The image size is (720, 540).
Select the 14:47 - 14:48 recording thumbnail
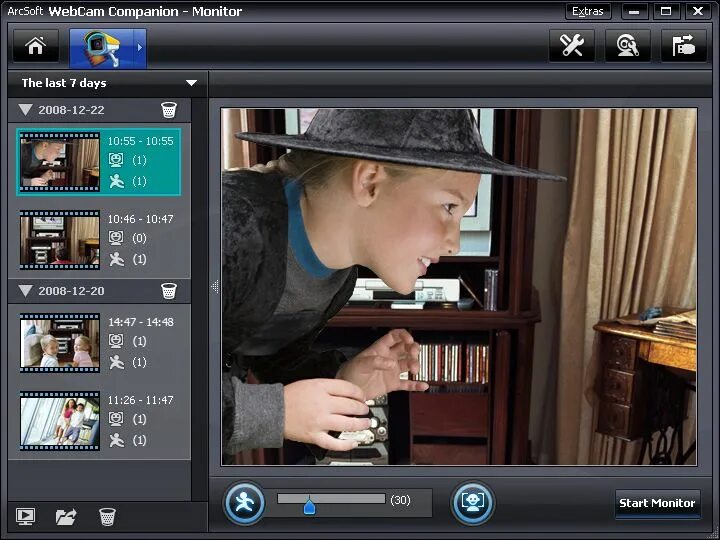click(60, 343)
